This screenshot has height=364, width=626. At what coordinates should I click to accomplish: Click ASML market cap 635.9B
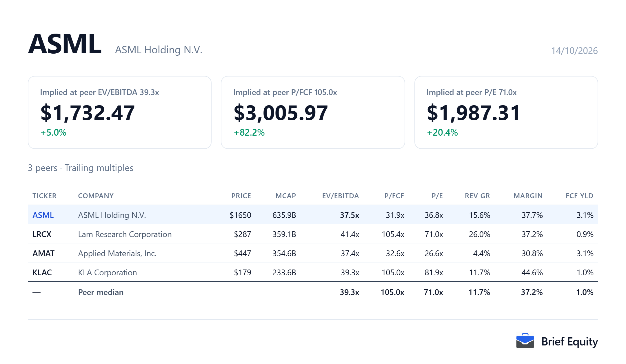(284, 215)
